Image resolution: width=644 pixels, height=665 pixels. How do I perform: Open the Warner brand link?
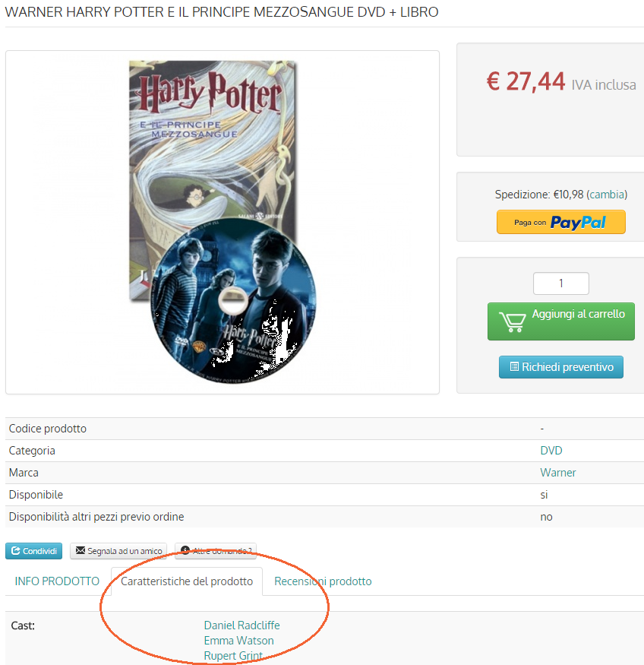[x=558, y=473]
